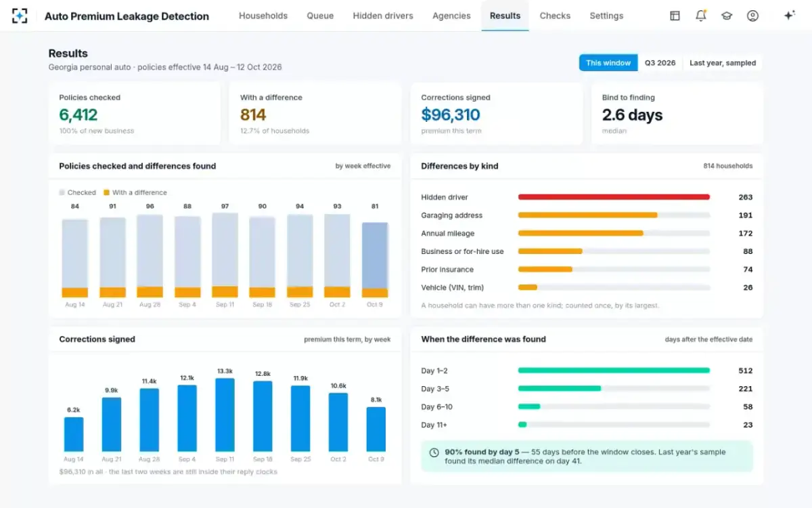This screenshot has width=812, height=508.
Task: Go to the Agencies tab
Action: point(451,16)
